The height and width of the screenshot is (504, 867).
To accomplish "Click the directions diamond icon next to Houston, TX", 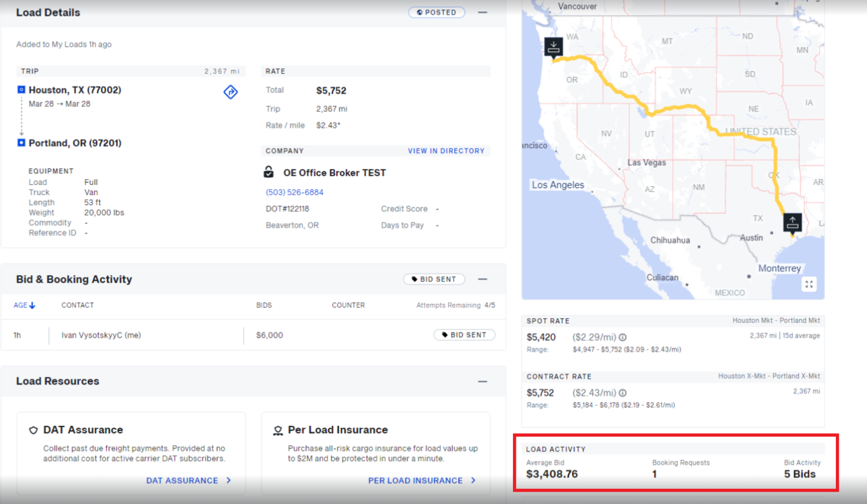I will (230, 92).
